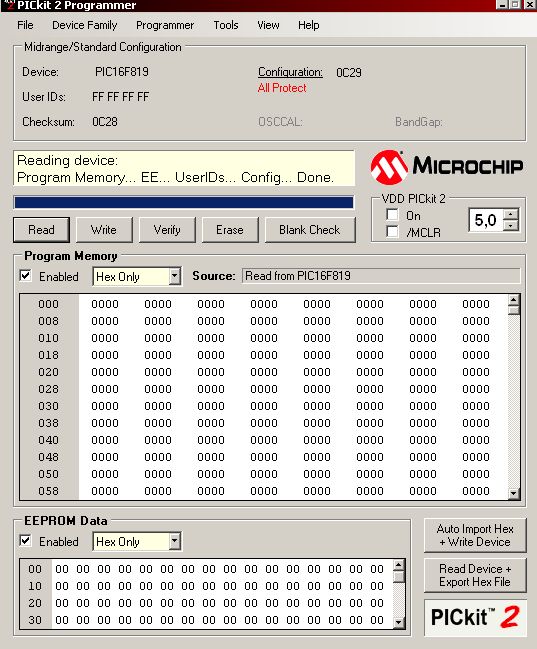The image size is (537, 649).
Task: Click last data cell in row 040
Action: pos(476,440)
